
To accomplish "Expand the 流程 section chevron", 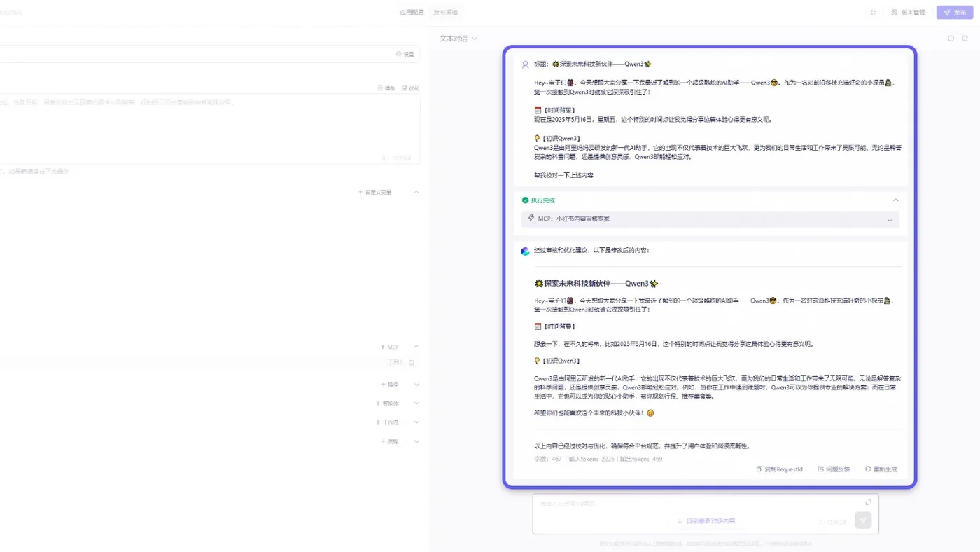I will 416,441.
